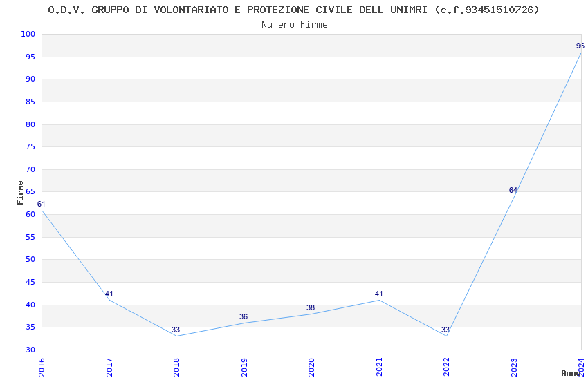Screen dimensions: 588x380
Task: Click the 2019 label on the x-axis
Action: 244,366
